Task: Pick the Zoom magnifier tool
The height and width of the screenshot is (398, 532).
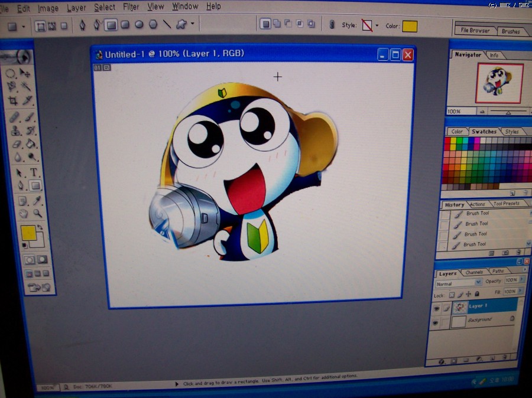Action: point(37,214)
